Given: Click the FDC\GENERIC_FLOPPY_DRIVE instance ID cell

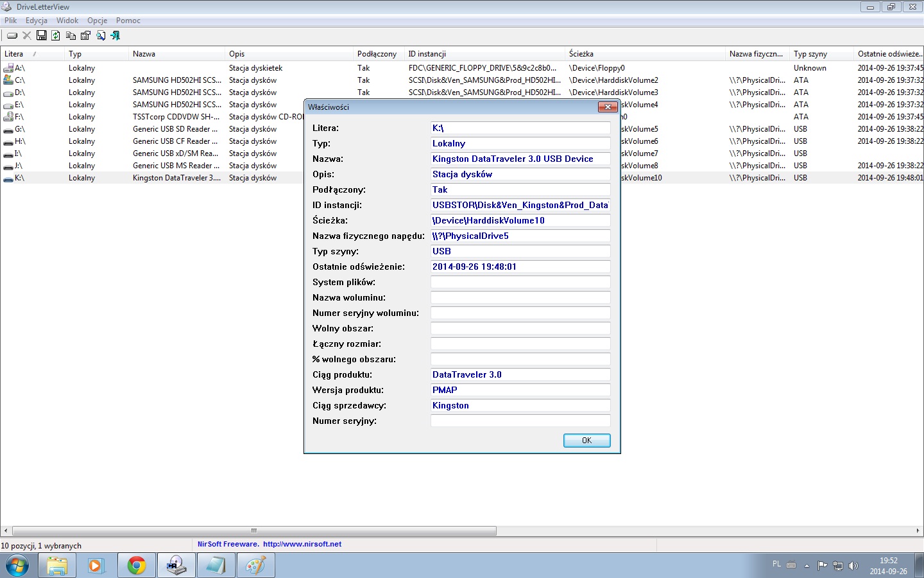Looking at the screenshot, I should [x=483, y=68].
